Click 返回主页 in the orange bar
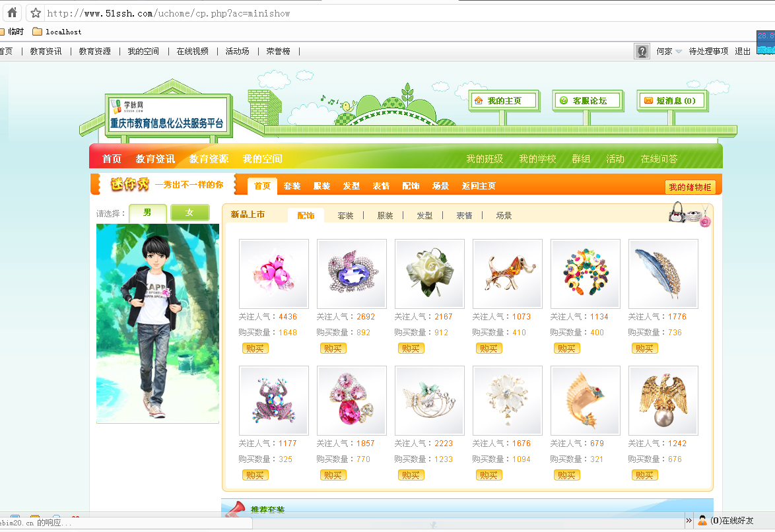 click(479, 186)
